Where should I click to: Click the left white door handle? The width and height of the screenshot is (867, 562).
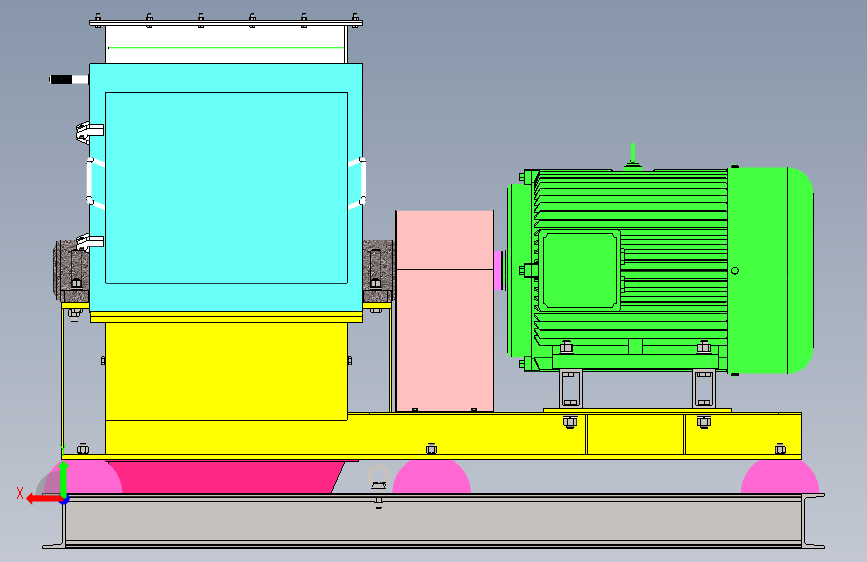point(95,183)
